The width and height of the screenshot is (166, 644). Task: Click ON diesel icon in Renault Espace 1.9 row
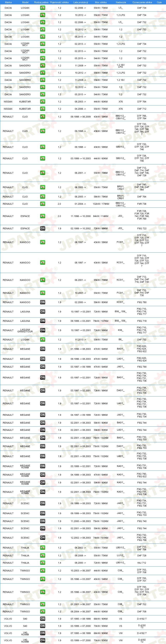[42, 228]
